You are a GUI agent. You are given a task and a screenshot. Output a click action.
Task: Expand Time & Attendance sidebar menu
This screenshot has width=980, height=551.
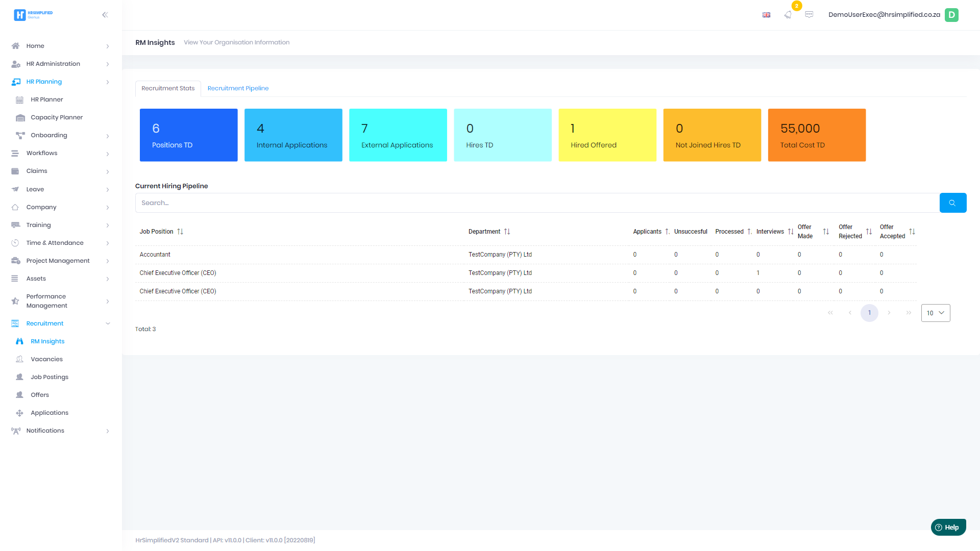pyautogui.click(x=108, y=243)
